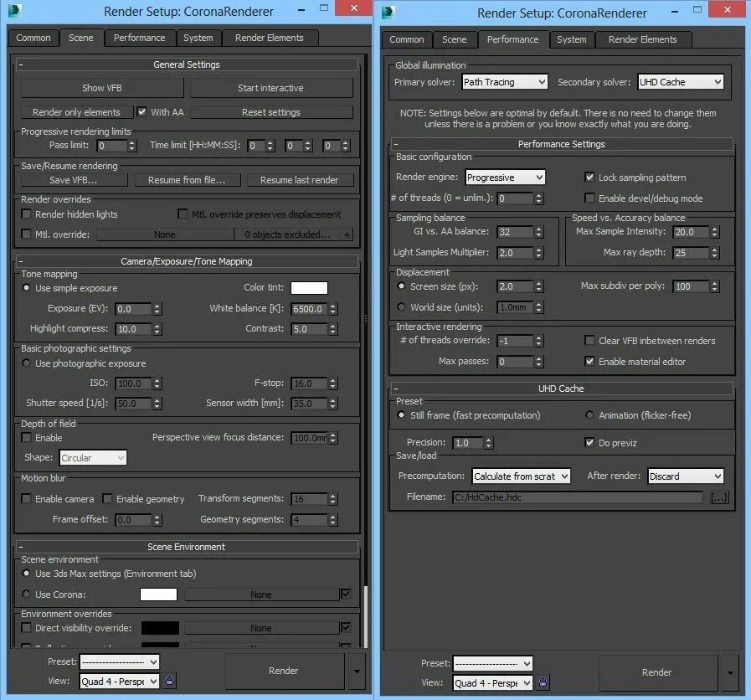Select Use Corona environment radio button
The height and width of the screenshot is (700, 751).
click(x=26, y=594)
